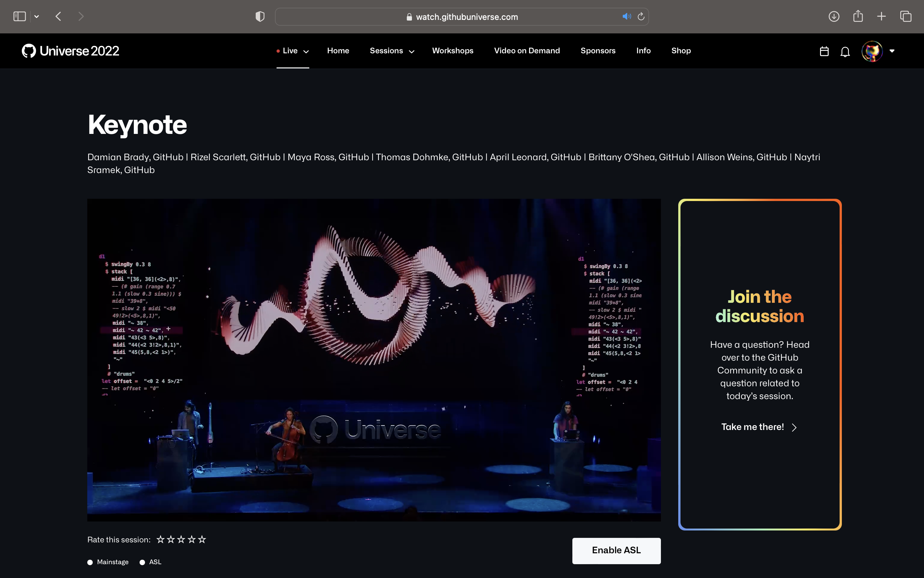Open Video on Demand
Screen dimensions: 924x578
pos(527,51)
